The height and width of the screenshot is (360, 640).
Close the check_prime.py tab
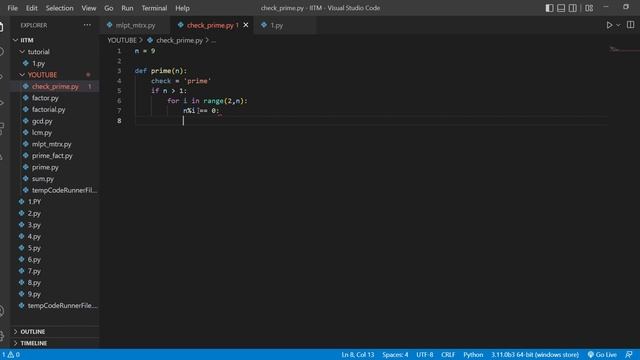coord(246,25)
